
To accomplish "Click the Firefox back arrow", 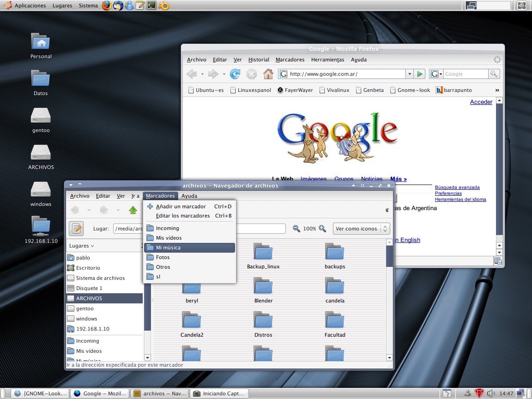I will point(192,73).
